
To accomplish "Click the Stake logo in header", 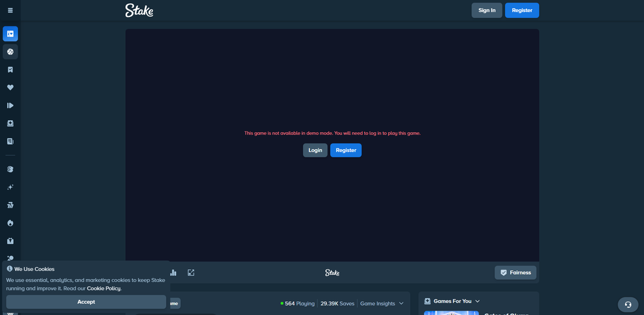I will tap(139, 11).
